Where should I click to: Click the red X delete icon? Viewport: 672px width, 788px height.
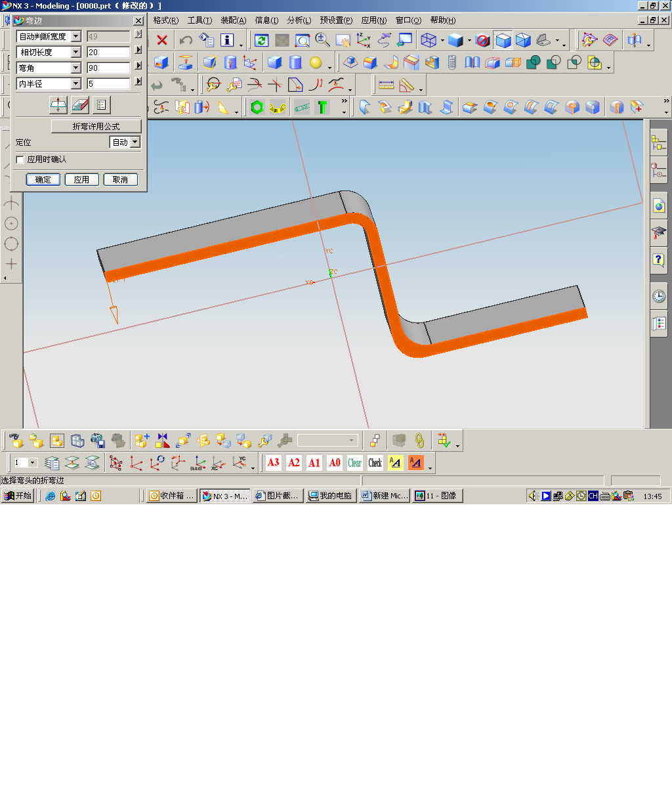pyautogui.click(x=162, y=40)
